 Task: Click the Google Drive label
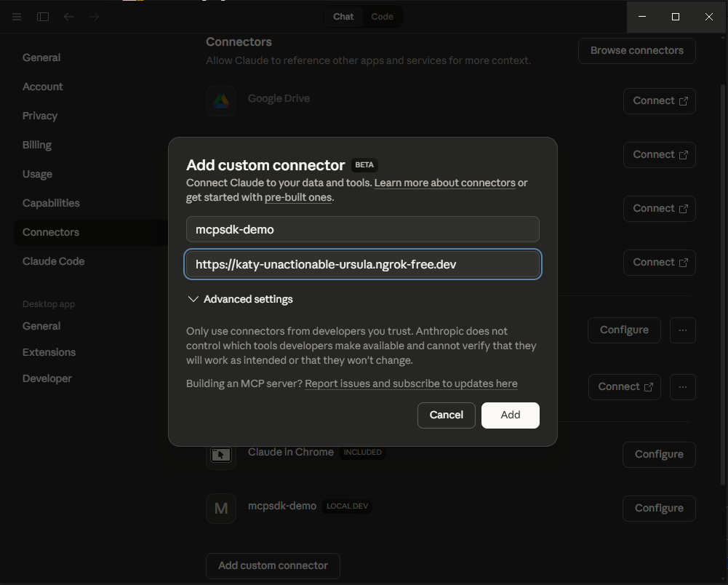tap(279, 98)
